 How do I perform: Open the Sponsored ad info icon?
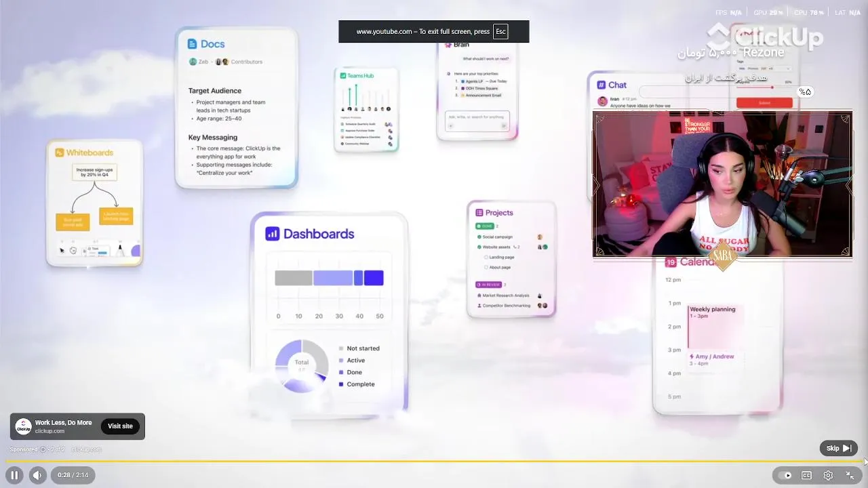pyautogui.click(x=43, y=449)
